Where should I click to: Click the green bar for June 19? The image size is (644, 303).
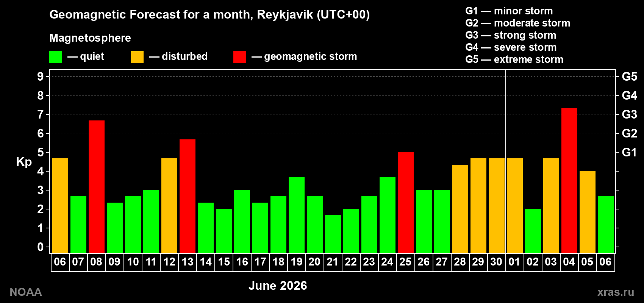click(x=297, y=215)
